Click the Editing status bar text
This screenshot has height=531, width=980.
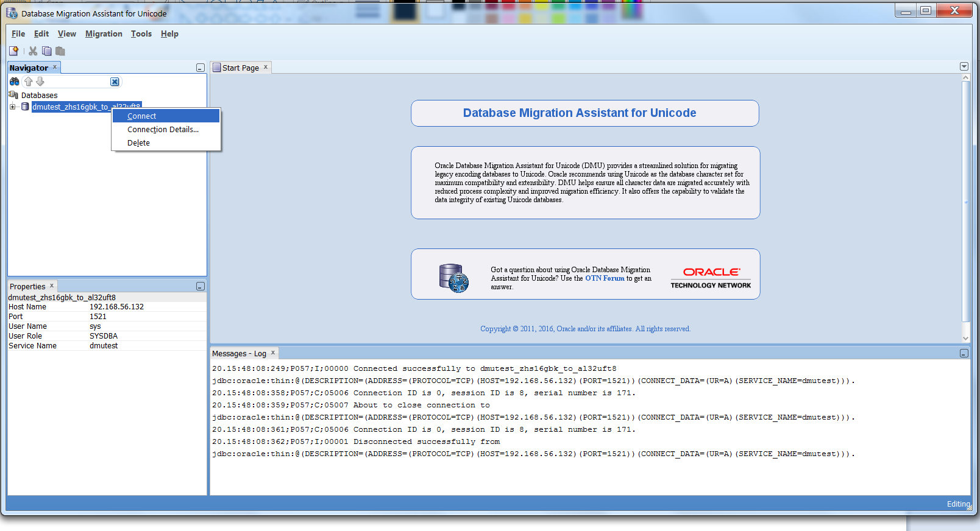point(958,504)
